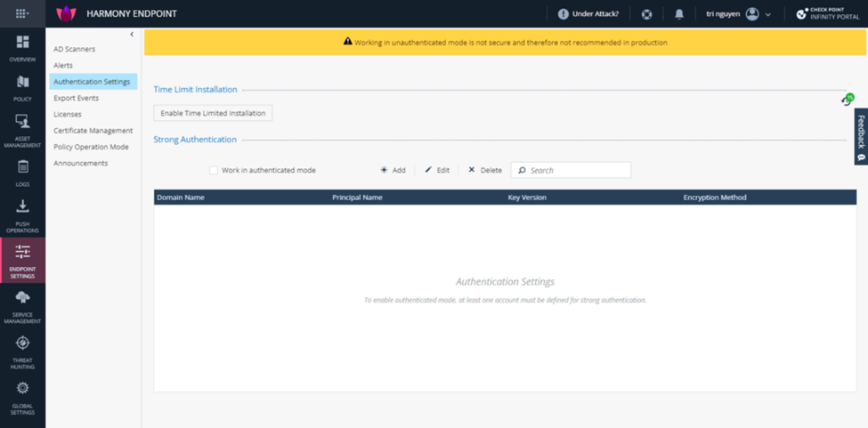
Task: Click the magnifier icon in Search box
Action: 522,170
